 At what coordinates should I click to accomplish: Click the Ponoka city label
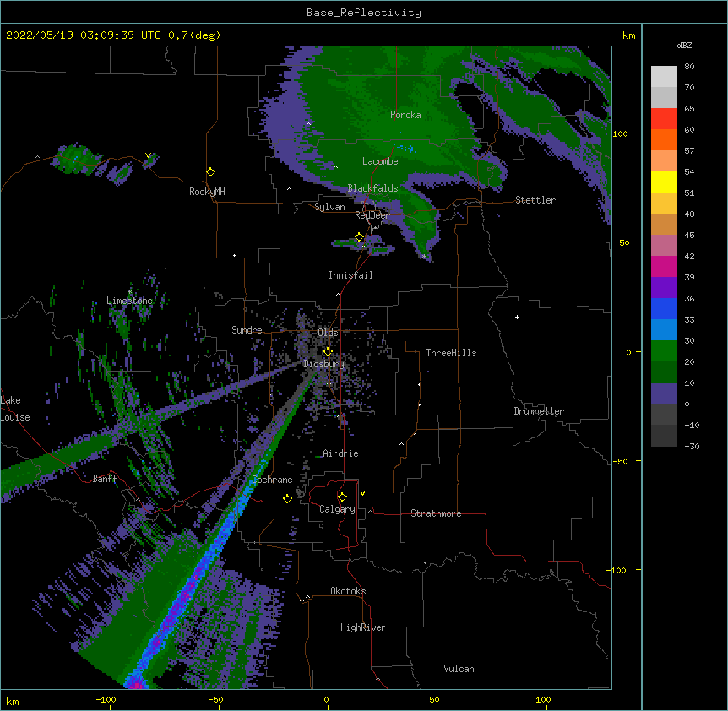405,115
